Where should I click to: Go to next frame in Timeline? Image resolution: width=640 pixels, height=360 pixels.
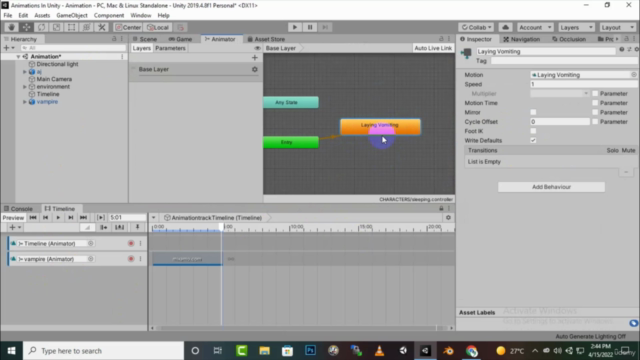coord(71,218)
